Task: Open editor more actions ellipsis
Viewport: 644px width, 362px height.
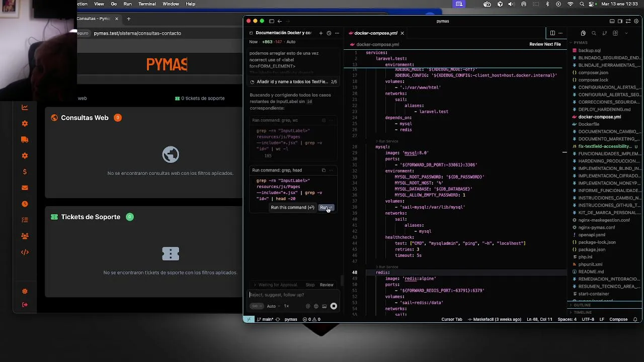Action: pos(560,33)
